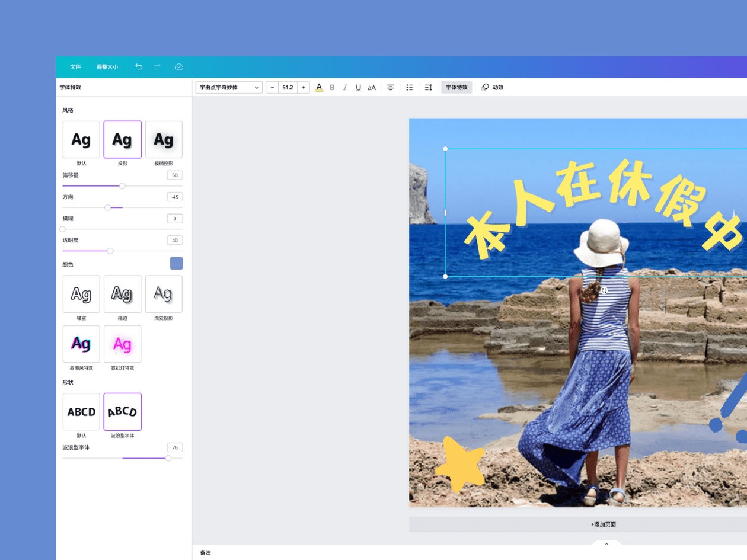
Task: Decrease font size with minus button
Action: 273,87
